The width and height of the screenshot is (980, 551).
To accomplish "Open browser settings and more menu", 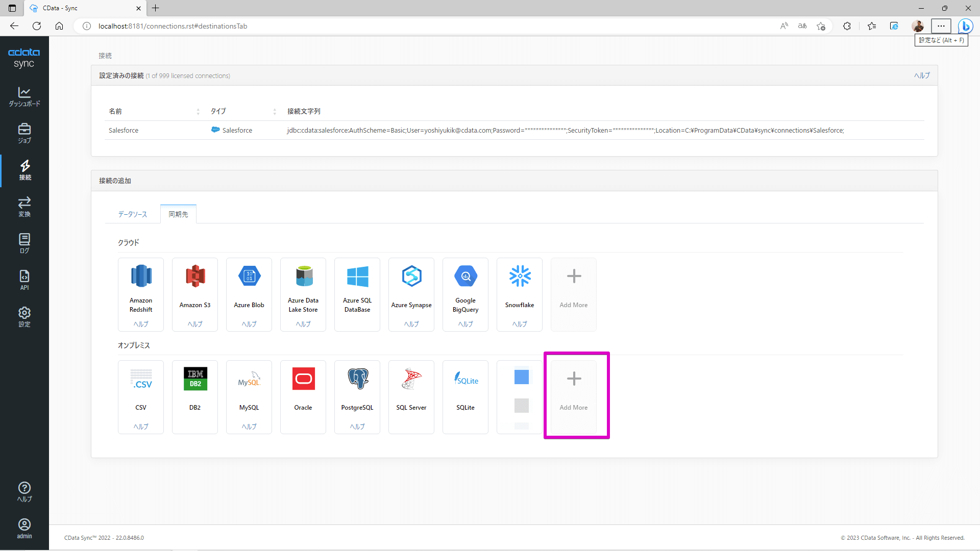I will pos(941,26).
